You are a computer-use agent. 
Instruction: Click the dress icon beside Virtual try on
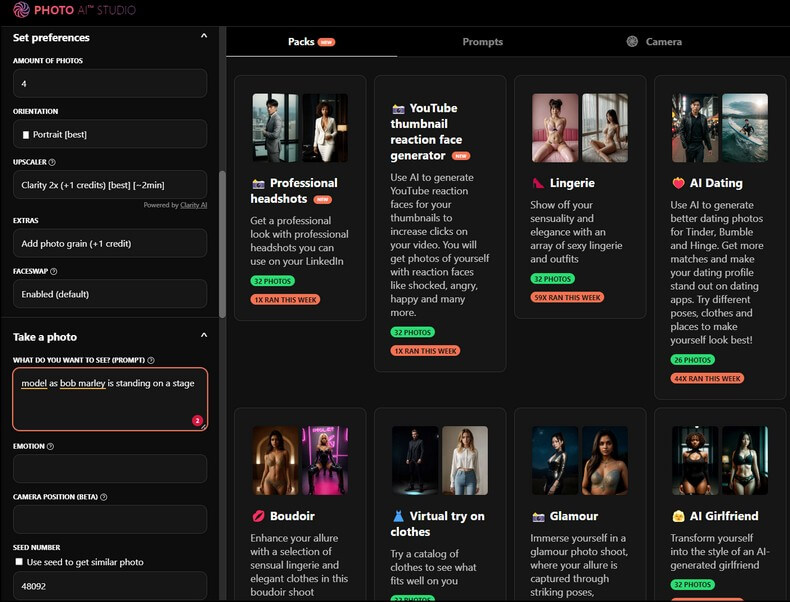tap(398, 516)
